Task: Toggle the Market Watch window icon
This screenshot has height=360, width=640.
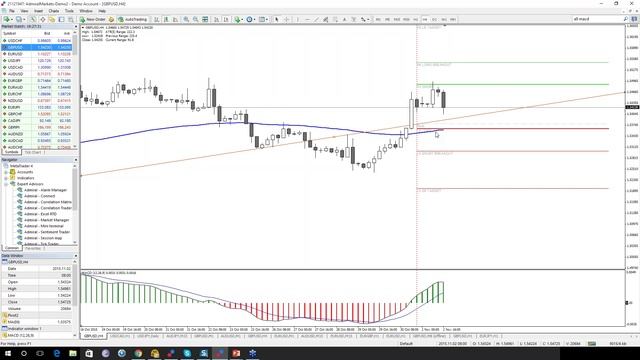Action: pos(33,19)
